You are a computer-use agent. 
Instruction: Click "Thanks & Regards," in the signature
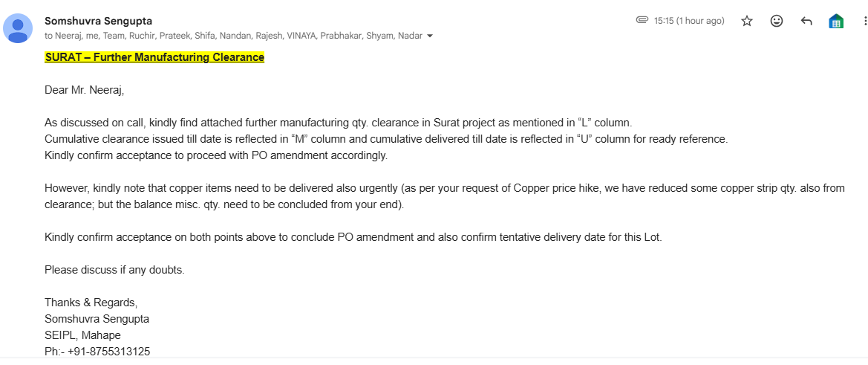click(x=91, y=303)
